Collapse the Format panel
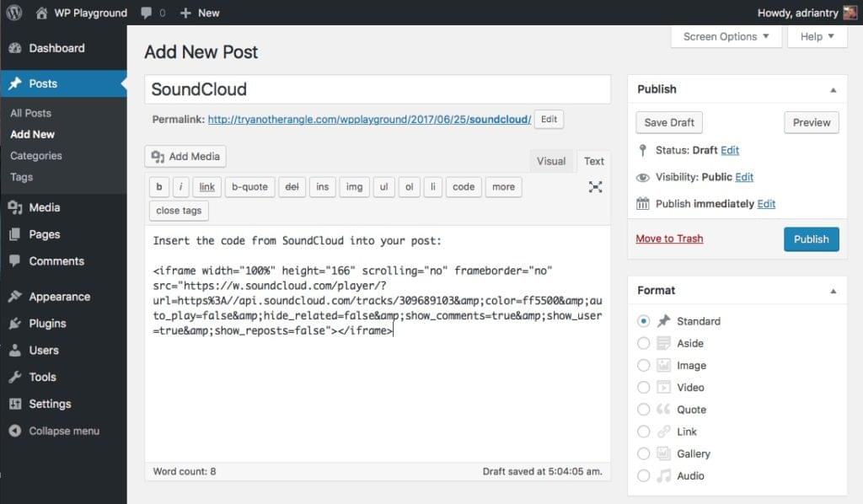 point(833,290)
